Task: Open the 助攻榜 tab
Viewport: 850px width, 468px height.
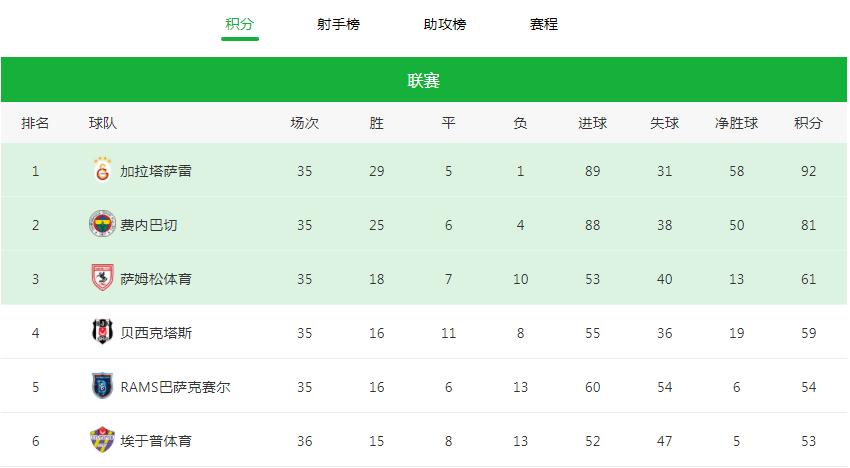Action: coord(445,24)
